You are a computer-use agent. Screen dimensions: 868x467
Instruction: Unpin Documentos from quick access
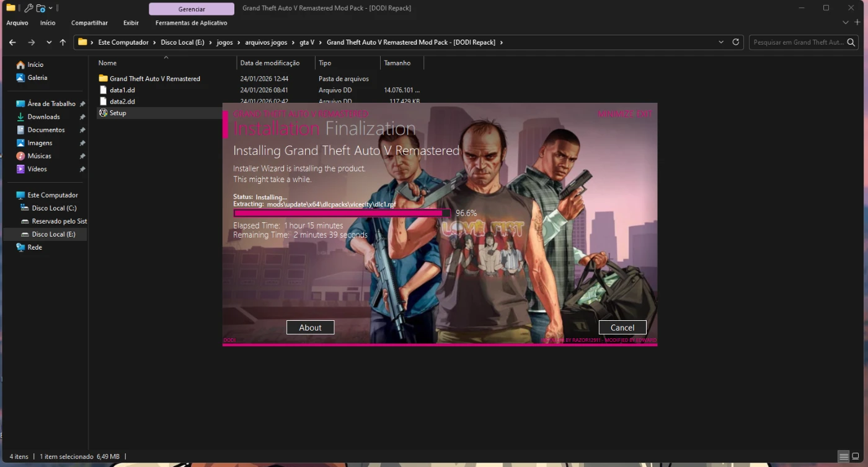tap(82, 130)
